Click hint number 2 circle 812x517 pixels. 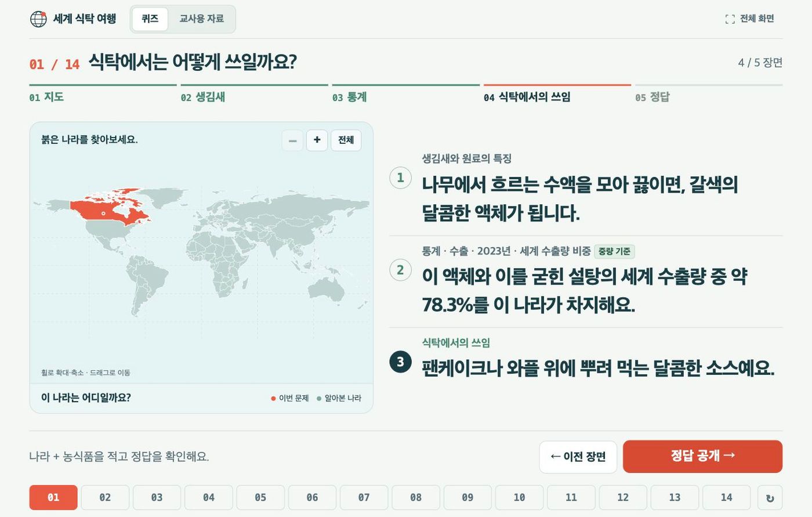tap(400, 270)
